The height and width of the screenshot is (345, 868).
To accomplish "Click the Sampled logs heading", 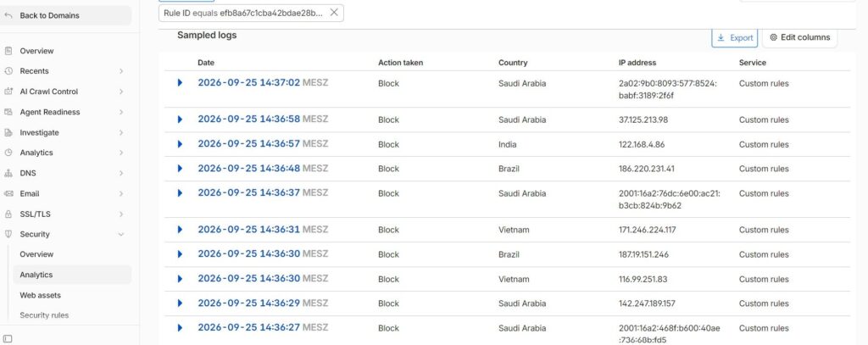I will tap(207, 35).
